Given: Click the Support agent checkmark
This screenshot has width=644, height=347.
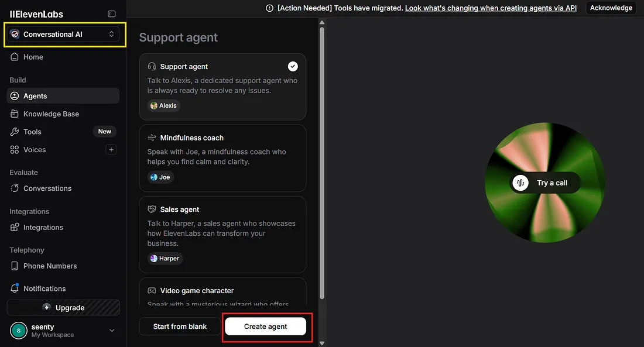Looking at the screenshot, I should click(x=293, y=67).
